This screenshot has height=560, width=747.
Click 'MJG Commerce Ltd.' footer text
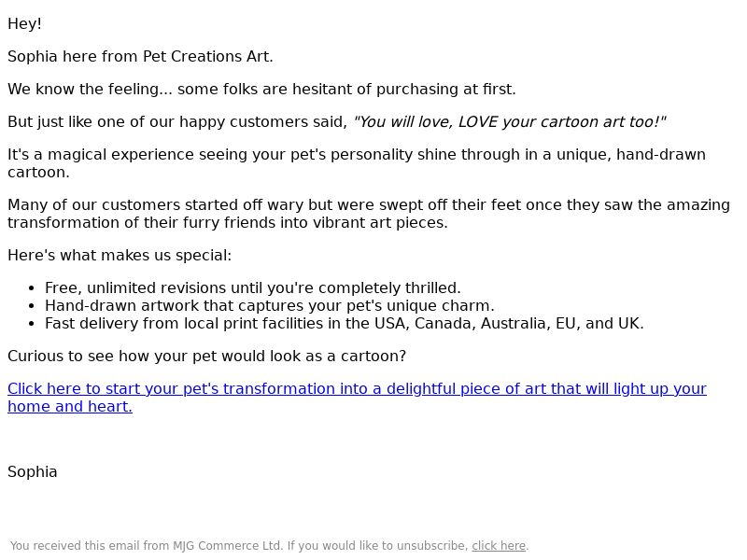pos(228,546)
